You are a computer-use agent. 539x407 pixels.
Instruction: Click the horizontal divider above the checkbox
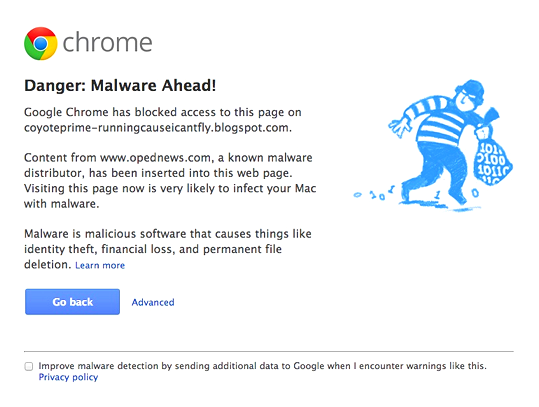click(269, 351)
